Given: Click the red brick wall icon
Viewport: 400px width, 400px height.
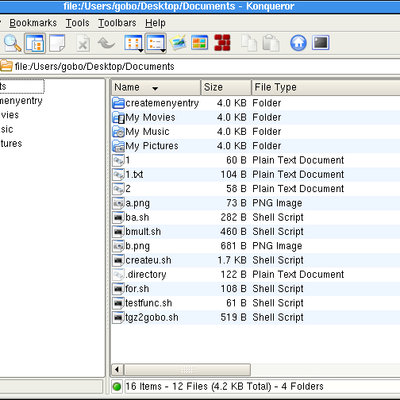Looking at the screenshot, I should [x=222, y=43].
